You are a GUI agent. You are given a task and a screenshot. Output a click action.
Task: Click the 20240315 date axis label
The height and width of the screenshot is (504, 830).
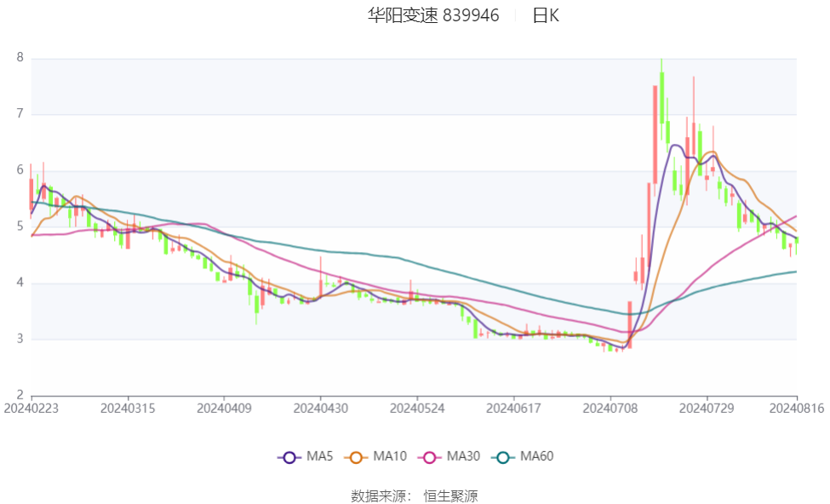[x=128, y=408]
